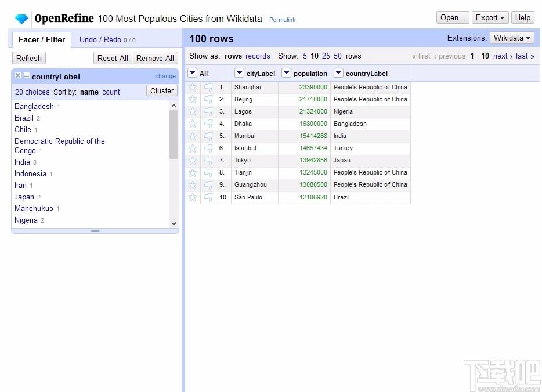Select Bangladesh in the facet list

[34, 106]
